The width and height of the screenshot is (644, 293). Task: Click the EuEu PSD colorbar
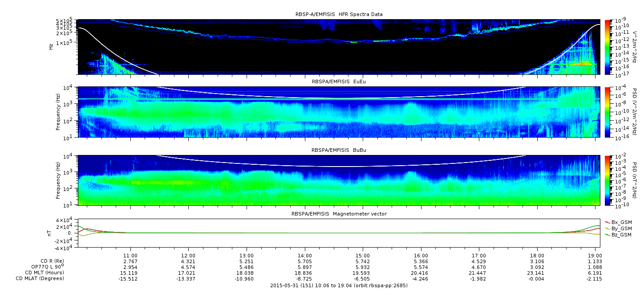click(x=608, y=112)
